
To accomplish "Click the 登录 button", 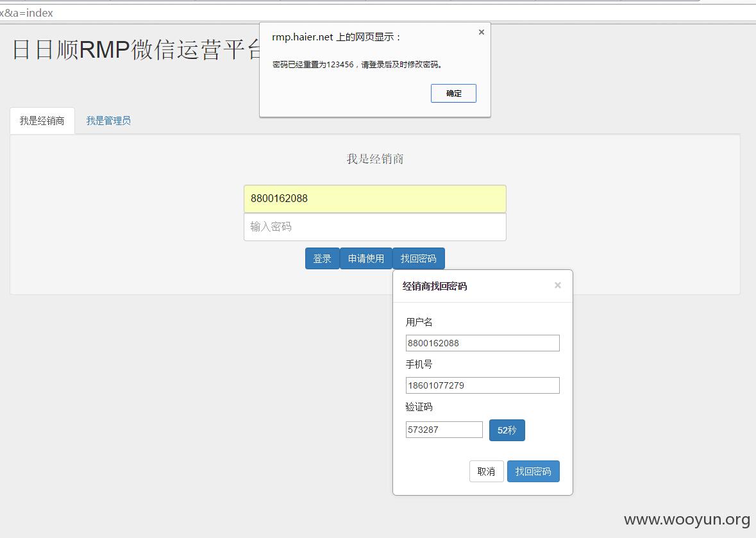I will point(322,258).
